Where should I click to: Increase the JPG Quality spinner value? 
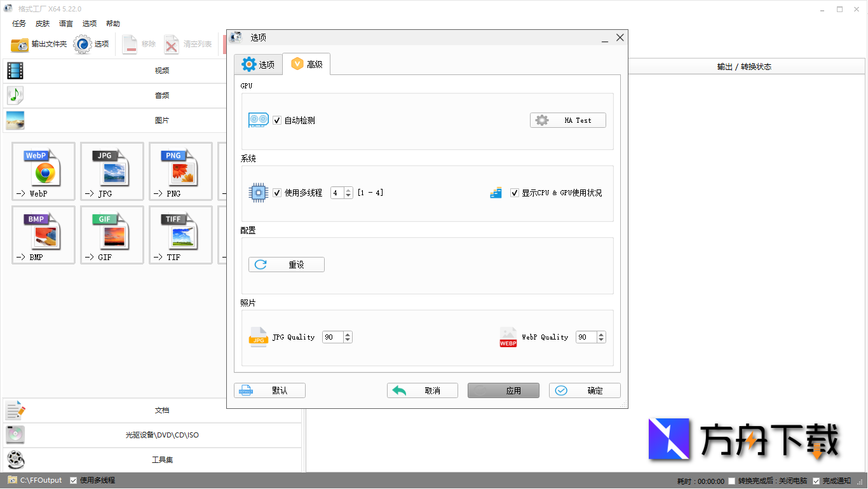[x=348, y=334]
